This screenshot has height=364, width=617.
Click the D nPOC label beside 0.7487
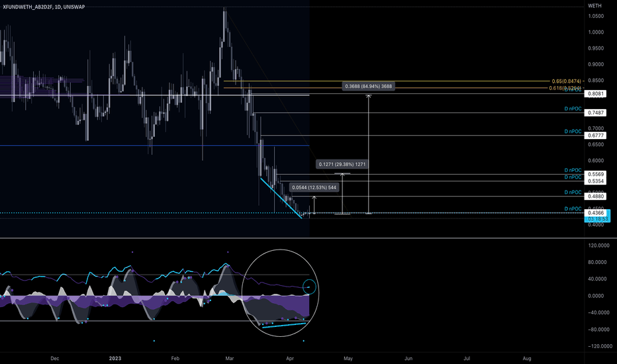[573, 109]
